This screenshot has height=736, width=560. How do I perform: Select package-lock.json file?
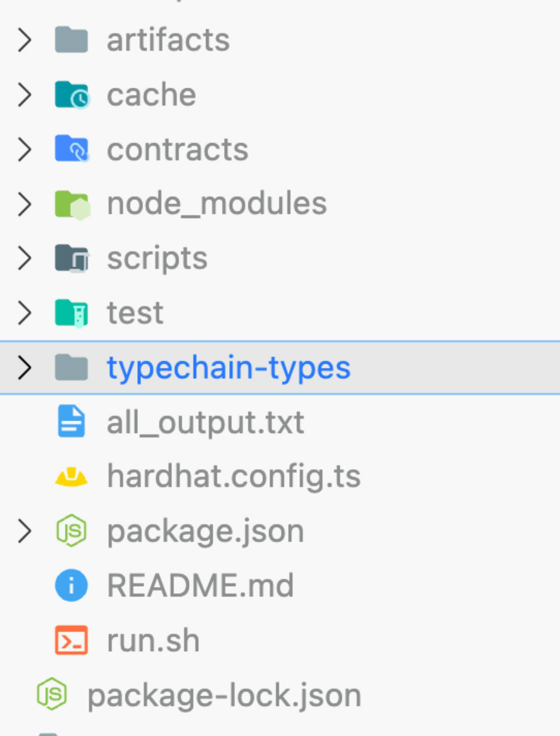point(224,695)
